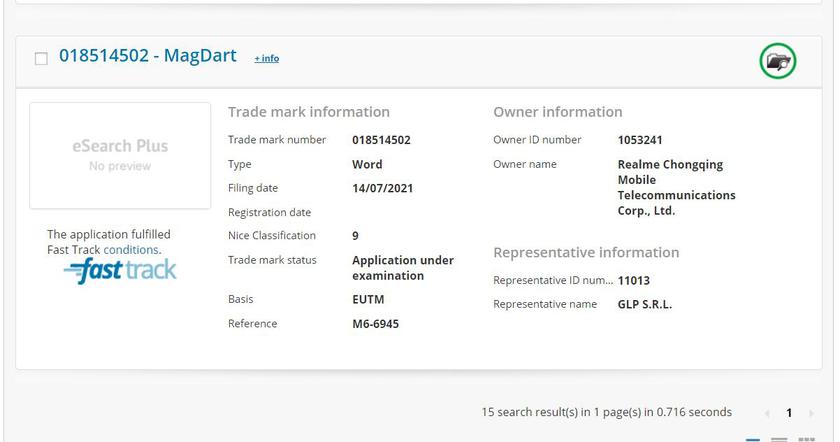The height and width of the screenshot is (442, 840).
Task: Click the reference value M6-6945
Action: pyautogui.click(x=375, y=324)
